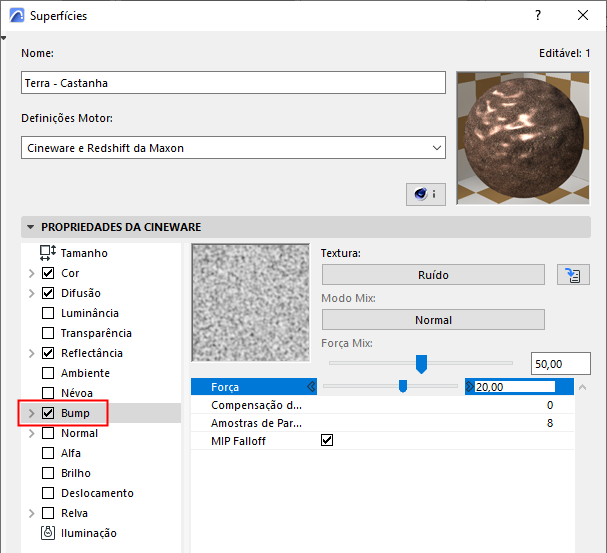Enable the Luminância checkbox
Image resolution: width=607 pixels, height=553 pixels.
48,313
